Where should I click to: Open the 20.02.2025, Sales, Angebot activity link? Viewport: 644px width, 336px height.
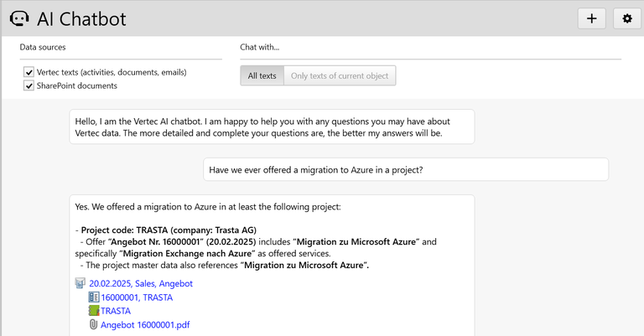(141, 283)
